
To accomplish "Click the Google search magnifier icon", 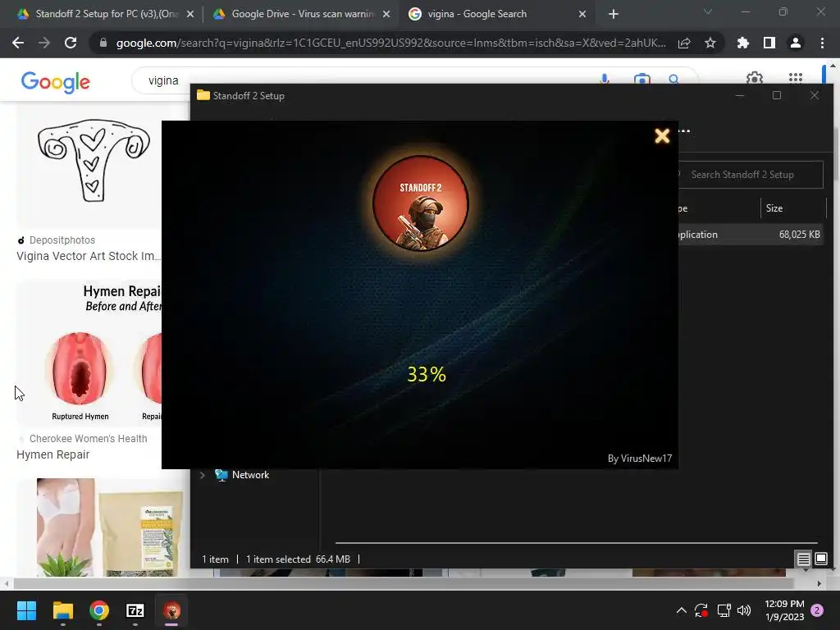I will 674,80.
